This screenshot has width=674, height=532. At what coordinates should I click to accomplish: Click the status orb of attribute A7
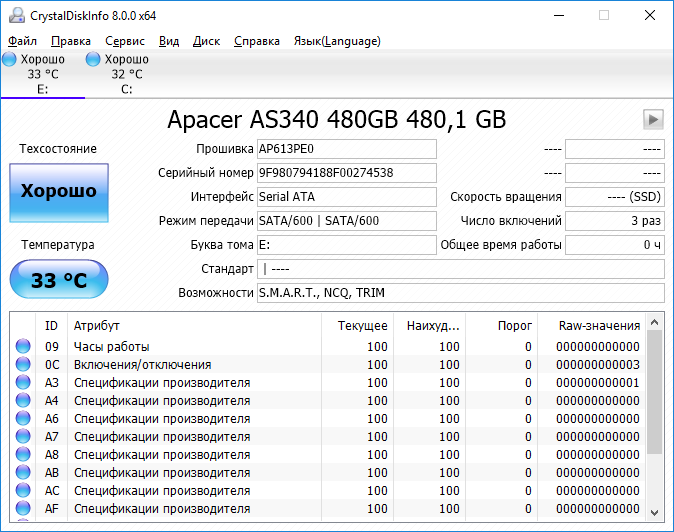(x=23, y=437)
